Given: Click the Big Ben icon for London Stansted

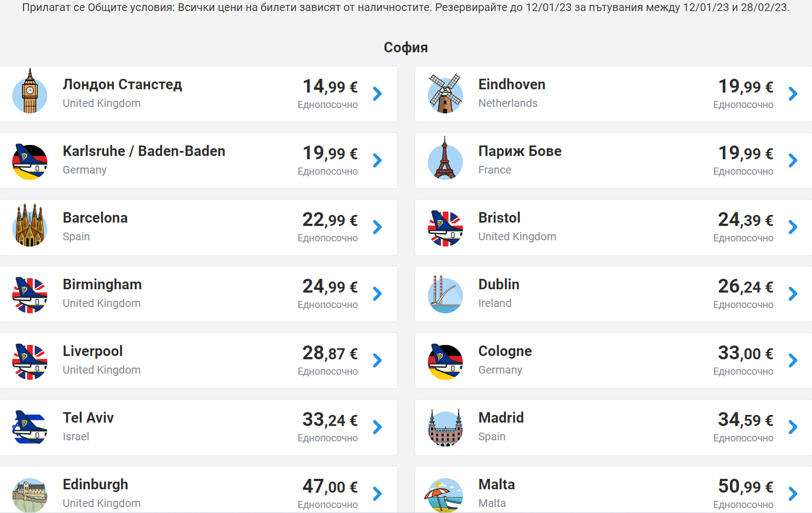Looking at the screenshot, I should pos(30,93).
